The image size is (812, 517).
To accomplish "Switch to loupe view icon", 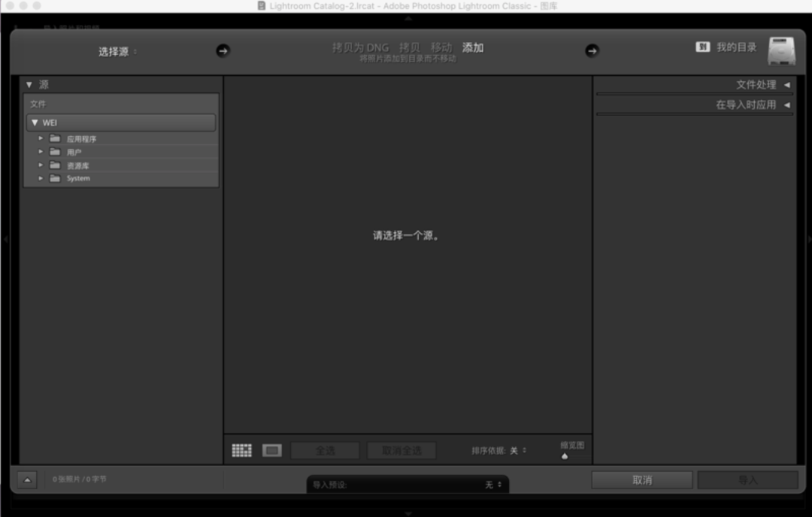I will point(271,450).
